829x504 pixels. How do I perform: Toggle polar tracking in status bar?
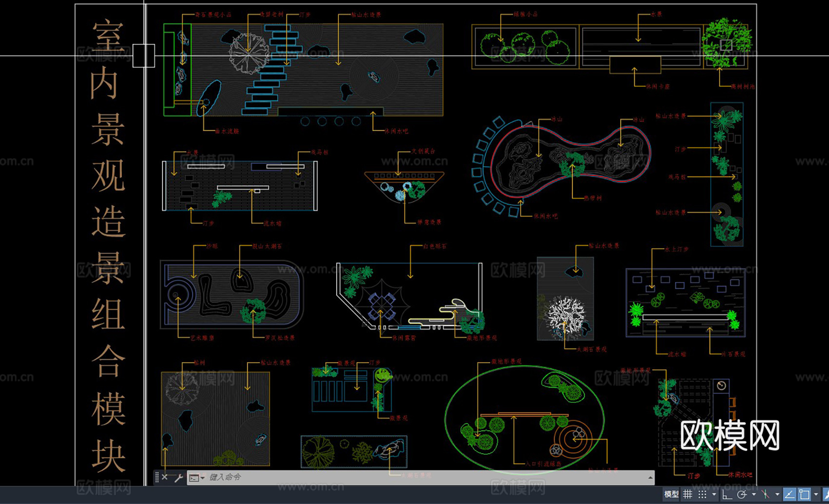click(x=742, y=494)
